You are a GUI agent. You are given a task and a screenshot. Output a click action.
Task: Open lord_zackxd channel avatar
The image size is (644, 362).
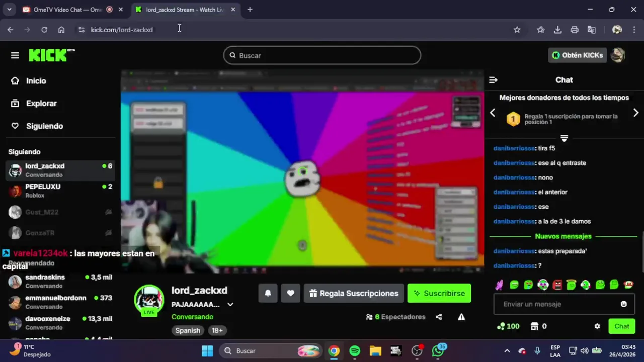pyautogui.click(x=149, y=300)
